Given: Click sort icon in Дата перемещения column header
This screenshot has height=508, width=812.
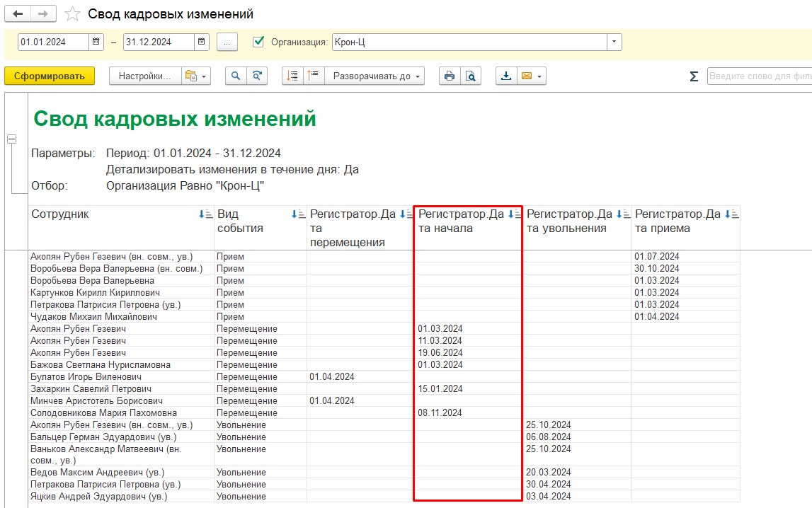Looking at the screenshot, I should click(406, 214).
